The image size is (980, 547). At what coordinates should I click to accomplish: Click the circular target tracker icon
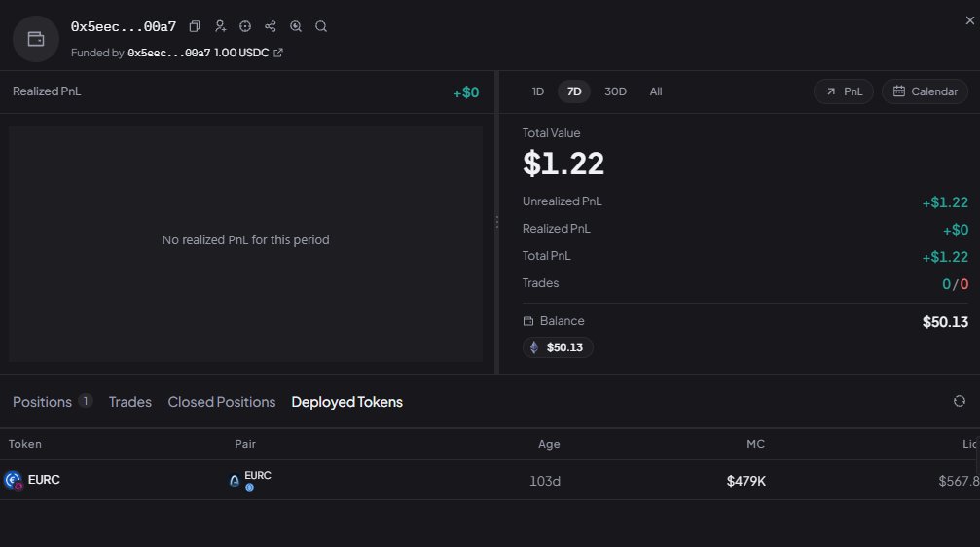point(245,26)
